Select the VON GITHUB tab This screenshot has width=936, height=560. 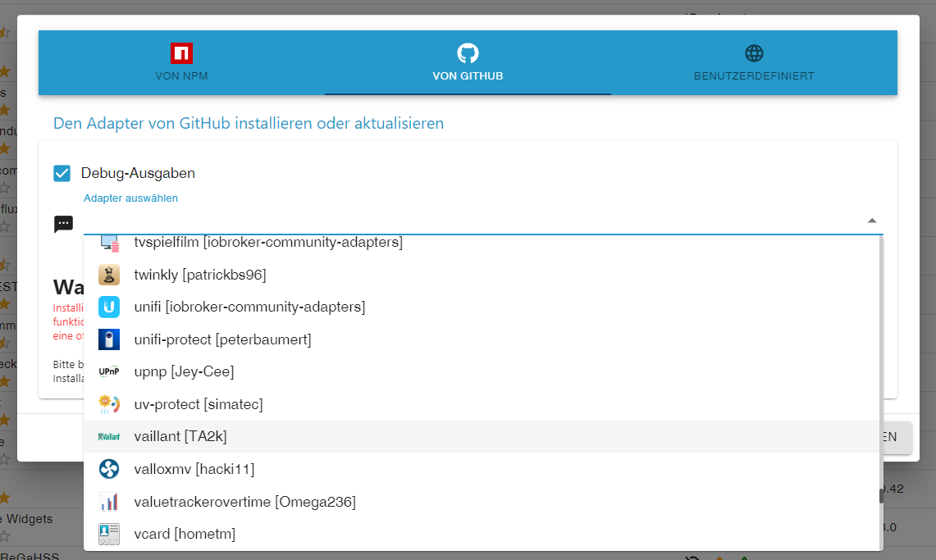coord(468,62)
